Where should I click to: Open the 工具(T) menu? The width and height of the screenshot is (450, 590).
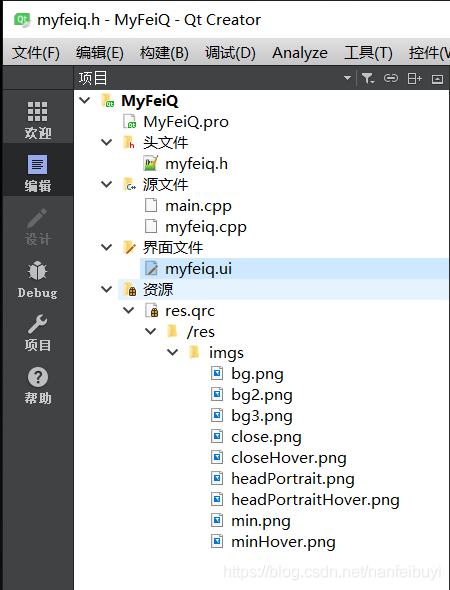pyautogui.click(x=369, y=53)
